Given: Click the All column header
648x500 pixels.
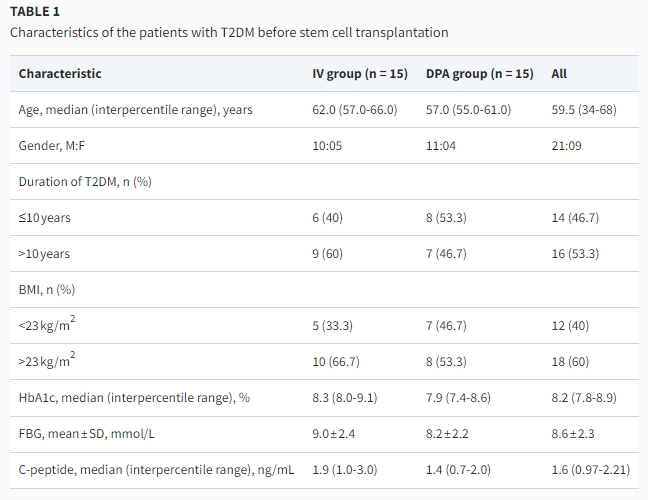Looking at the screenshot, I should point(559,73).
